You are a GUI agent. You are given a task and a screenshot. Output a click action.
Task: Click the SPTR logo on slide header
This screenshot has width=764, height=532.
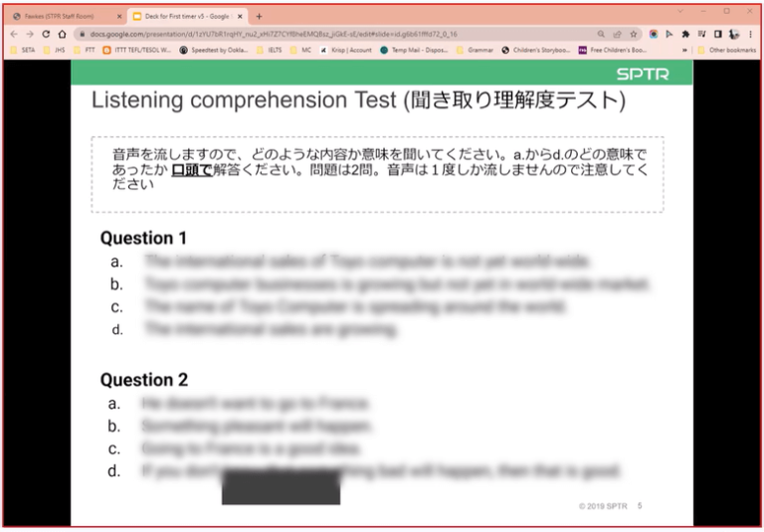tap(643, 74)
